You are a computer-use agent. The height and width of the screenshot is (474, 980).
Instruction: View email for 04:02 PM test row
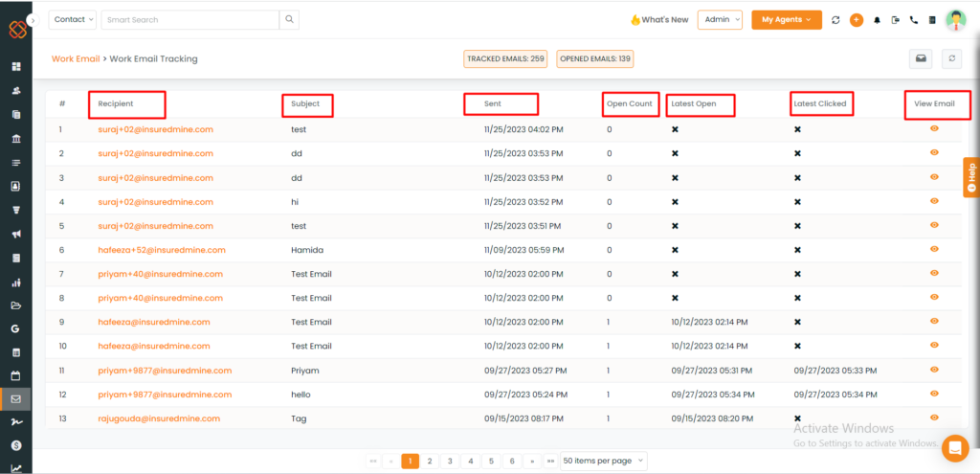tap(934, 128)
